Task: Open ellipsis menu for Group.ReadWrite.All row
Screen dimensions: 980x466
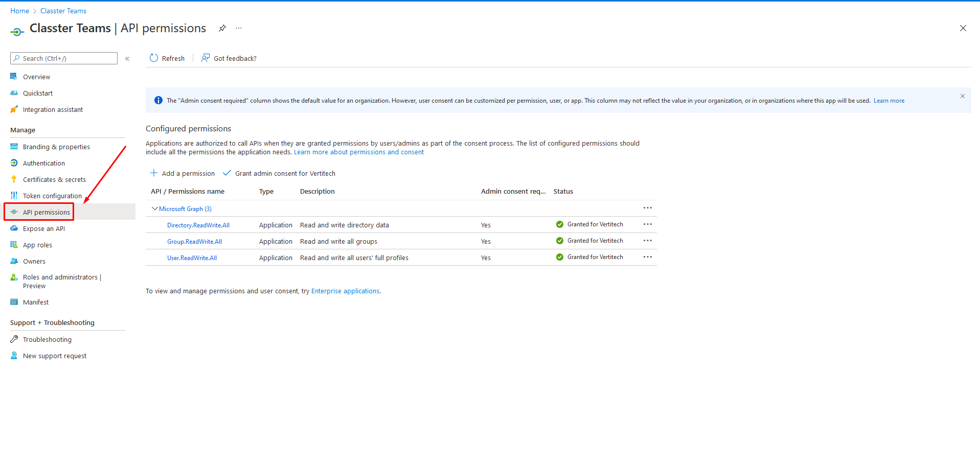Action: pyautogui.click(x=648, y=241)
